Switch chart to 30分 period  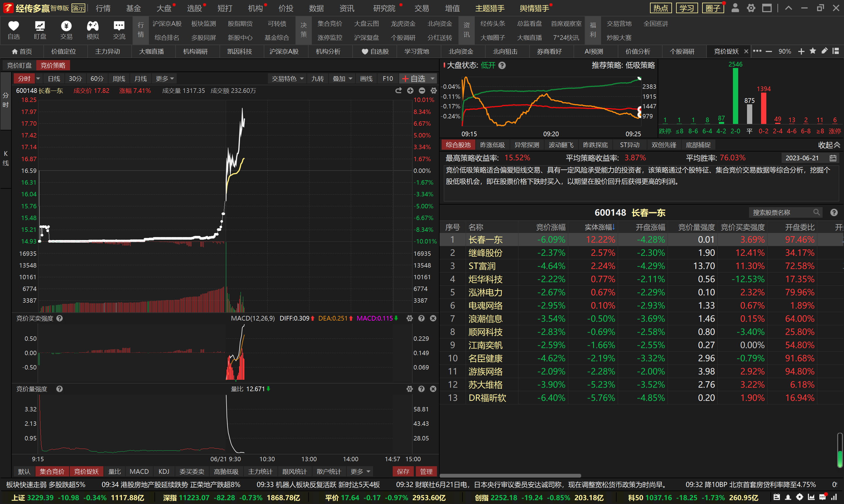click(75, 79)
